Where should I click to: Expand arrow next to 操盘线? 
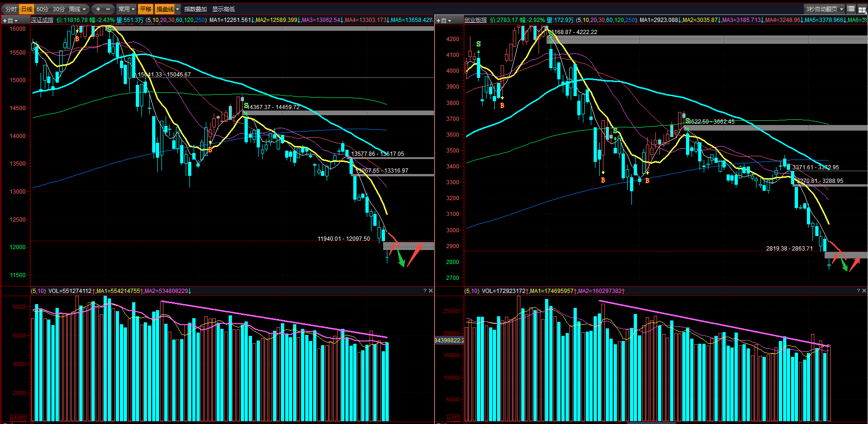[178, 9]
